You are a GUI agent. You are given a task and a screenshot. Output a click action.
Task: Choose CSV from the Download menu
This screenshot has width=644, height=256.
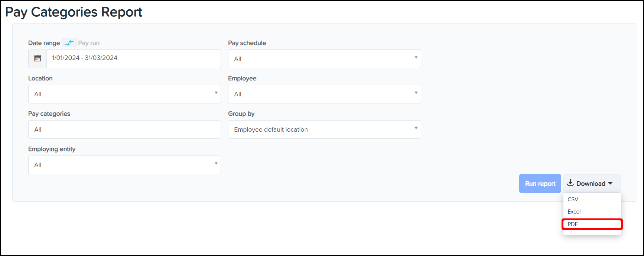[x=573, y=199]
